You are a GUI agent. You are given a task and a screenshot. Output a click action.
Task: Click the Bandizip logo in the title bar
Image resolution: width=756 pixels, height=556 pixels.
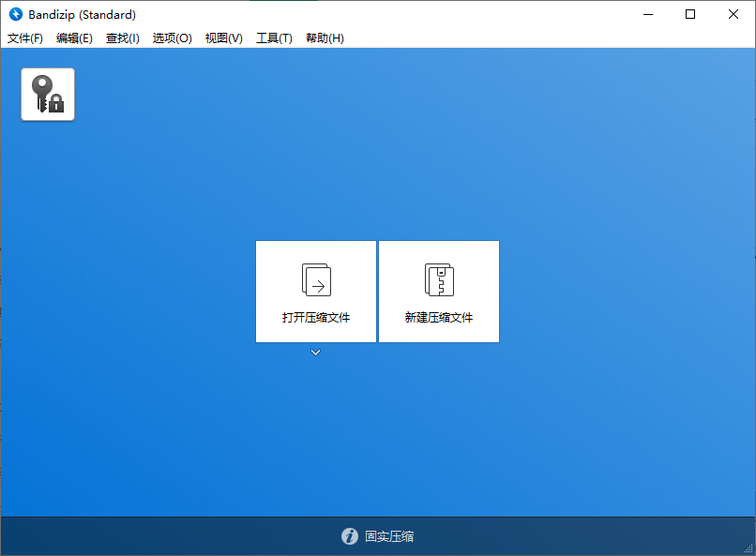pos(14,14)
